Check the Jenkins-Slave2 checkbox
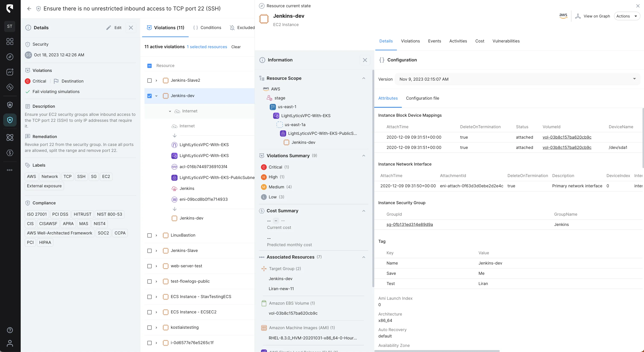The image size is (644, 352). [x=150, y=80]
